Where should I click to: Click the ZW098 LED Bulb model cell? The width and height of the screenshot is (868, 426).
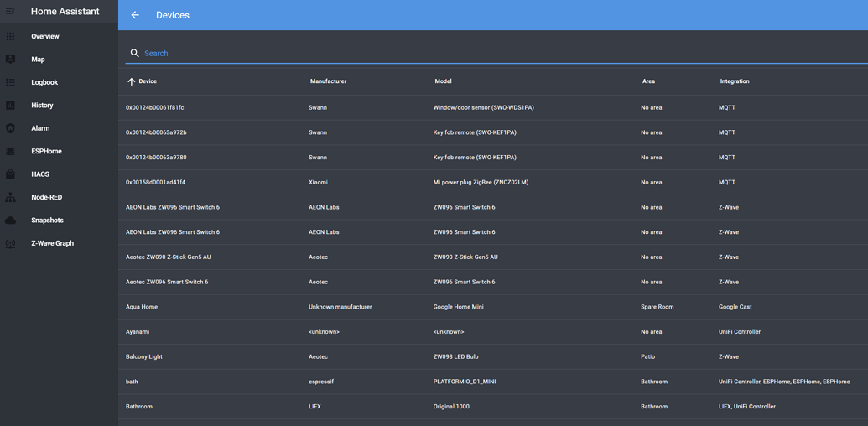[455, 357]
